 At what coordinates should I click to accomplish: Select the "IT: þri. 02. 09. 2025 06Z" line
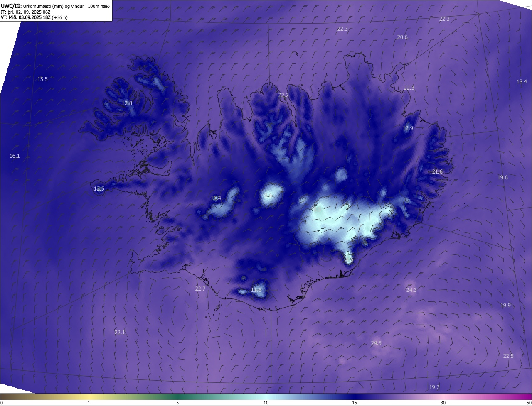click(26, 12)
